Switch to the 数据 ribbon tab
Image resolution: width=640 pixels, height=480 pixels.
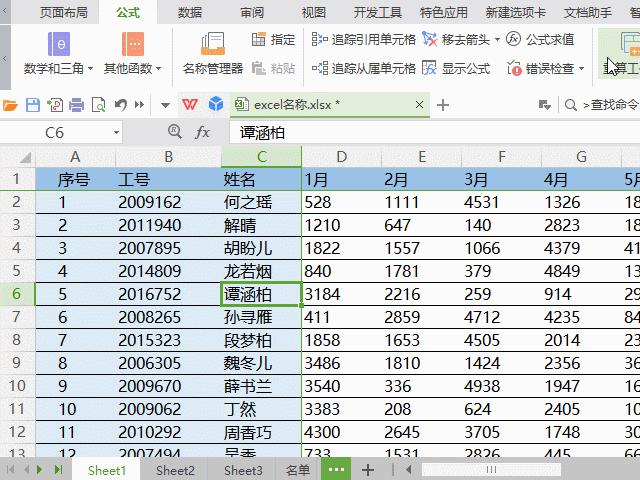click(190, 12)
